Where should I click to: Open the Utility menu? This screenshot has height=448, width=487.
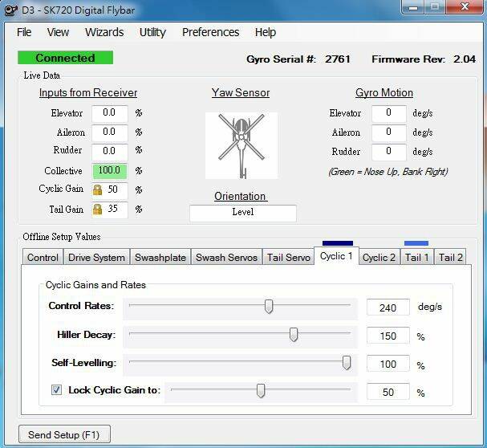click(152, 32)
